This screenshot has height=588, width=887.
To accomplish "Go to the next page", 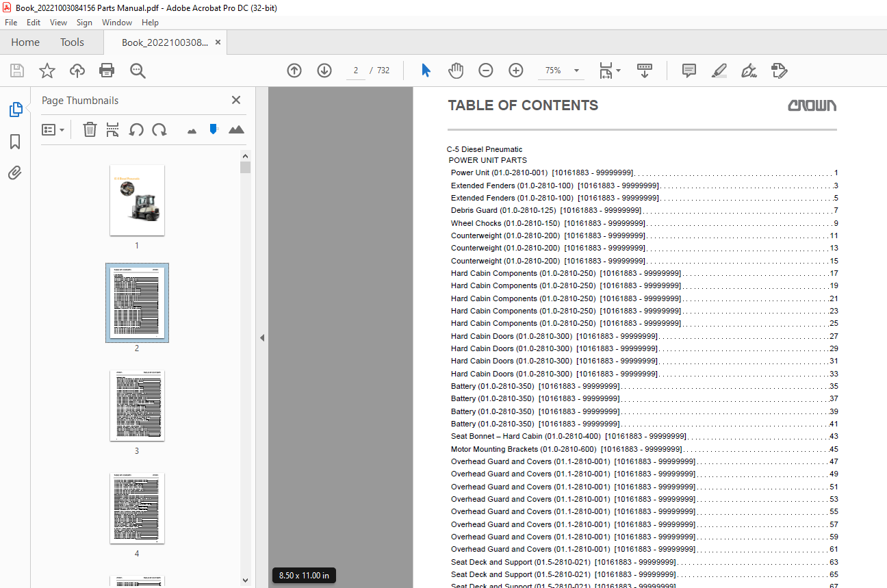I will [324, 71].
